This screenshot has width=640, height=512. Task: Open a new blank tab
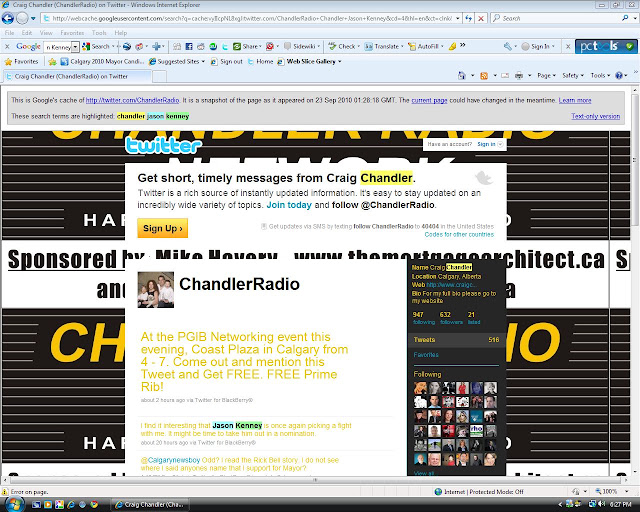coord(160,76)
